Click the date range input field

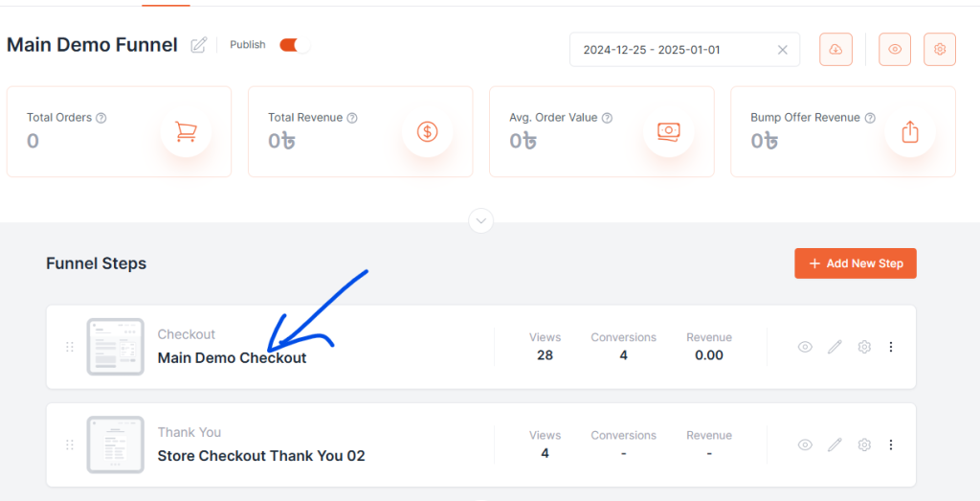click(670, 50)
